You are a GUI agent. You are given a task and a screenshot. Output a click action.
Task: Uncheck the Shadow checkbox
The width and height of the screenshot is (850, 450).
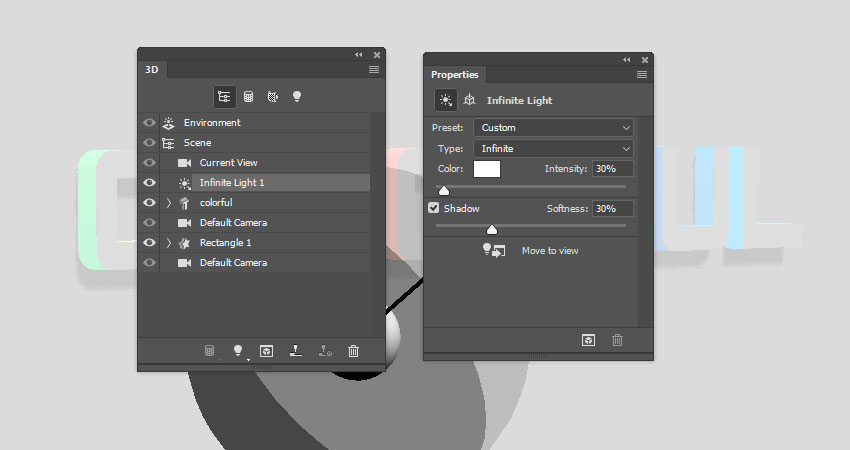coord(434,208)
